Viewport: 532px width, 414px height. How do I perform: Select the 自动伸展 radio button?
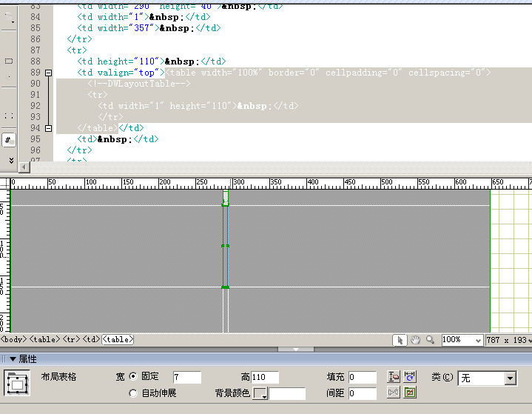[133, 393]
